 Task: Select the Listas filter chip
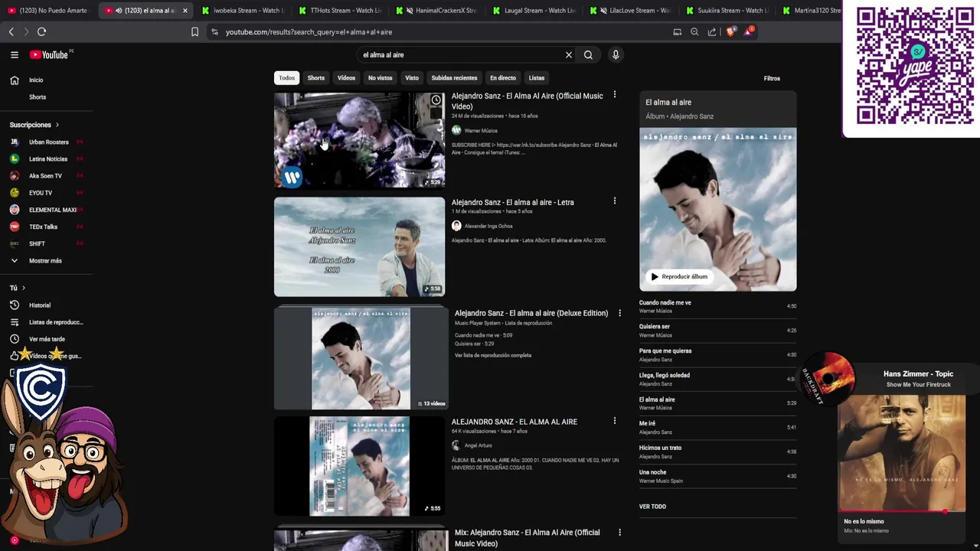[537, 78]
